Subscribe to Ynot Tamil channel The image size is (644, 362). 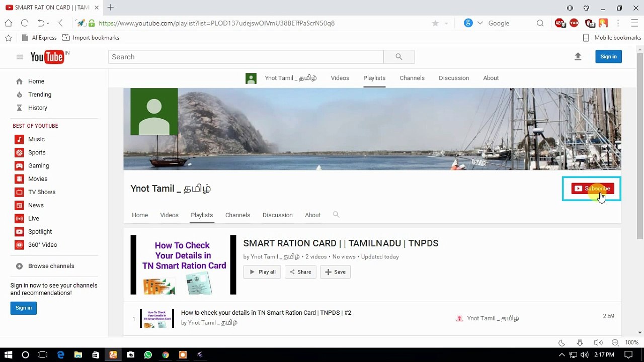tap(593, 189)
